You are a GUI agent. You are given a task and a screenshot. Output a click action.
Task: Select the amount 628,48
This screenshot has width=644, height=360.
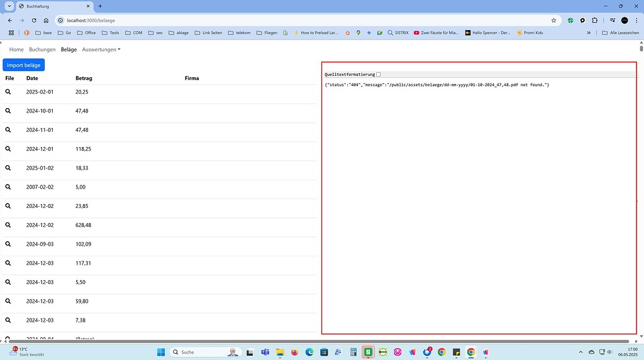pos(84,225)
